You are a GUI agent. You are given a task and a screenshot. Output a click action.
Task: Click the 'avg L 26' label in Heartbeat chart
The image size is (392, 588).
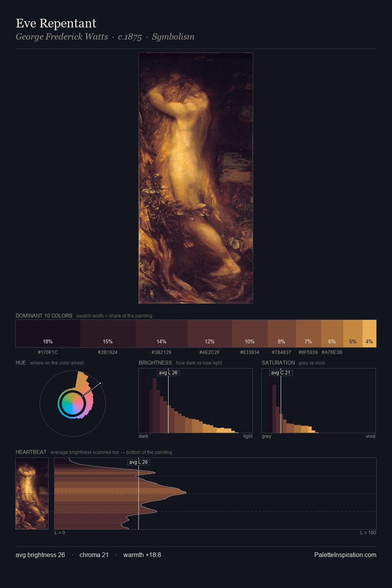click(x=138, y=462)
